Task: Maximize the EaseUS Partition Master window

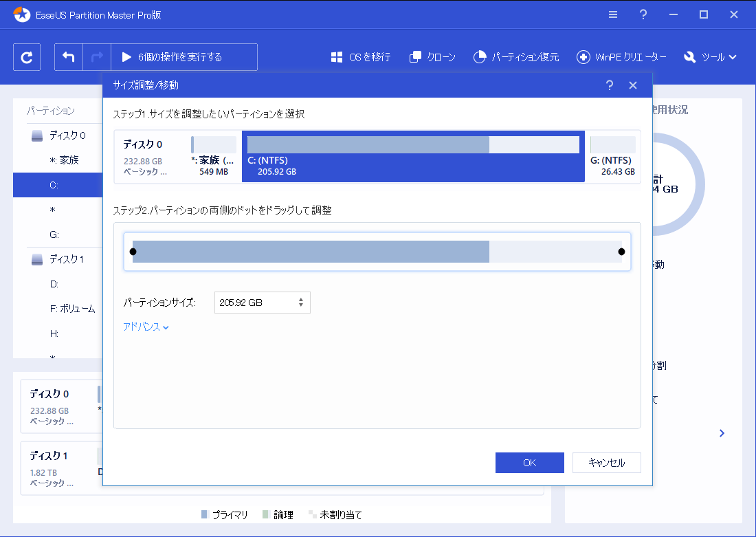Action: pos(704,14)
